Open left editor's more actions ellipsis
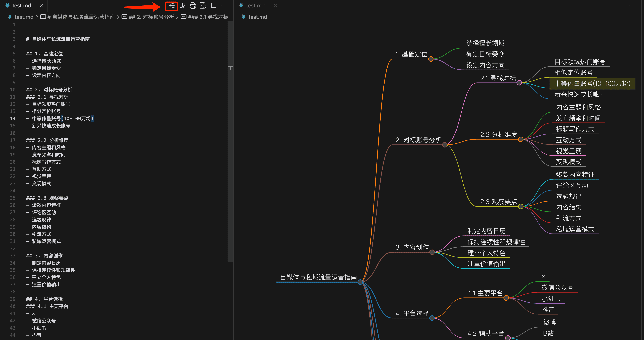Viewport: 644px width, 340px height. click(224, 5)
